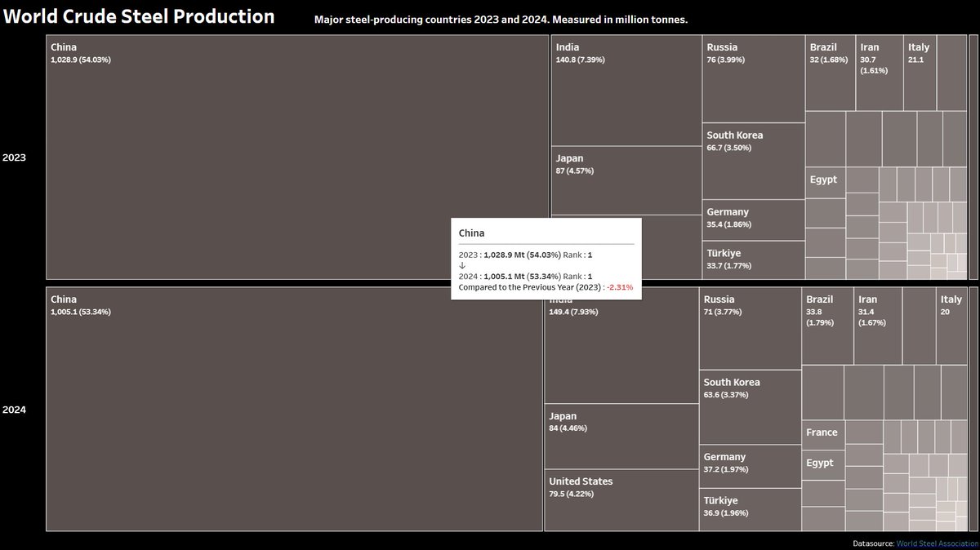Viewport: 980px width, 550px height.
Task: Select the China tile in the 2024 treemap
Action: coord(295,409)
